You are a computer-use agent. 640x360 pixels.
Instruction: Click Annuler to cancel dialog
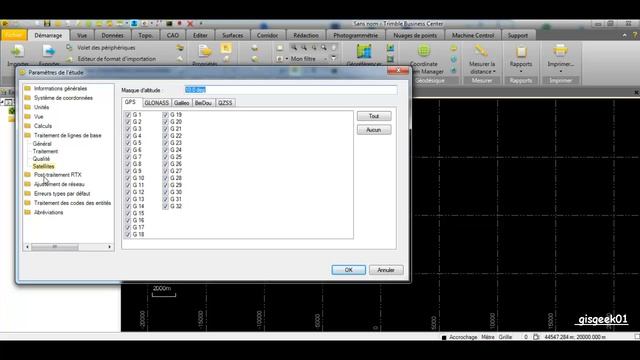(x=386, y=270)
